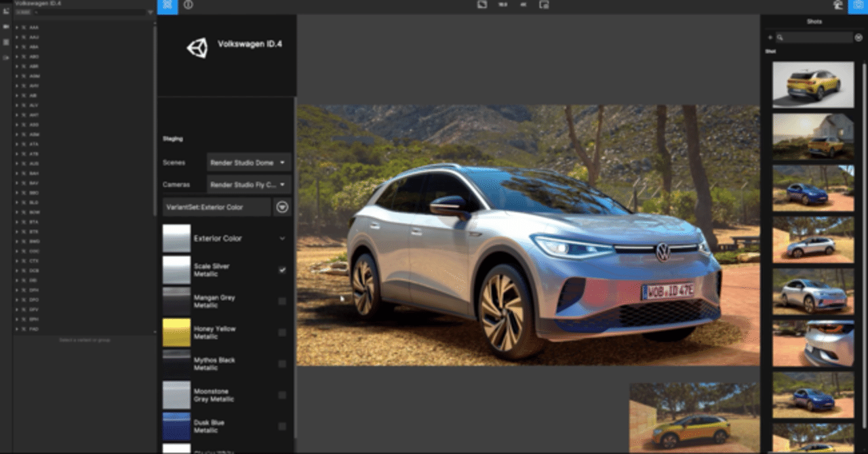Screen dimensions: 868x454
Task: Open the Cameras dropdown for Render Studio Fly
Action: pos(248,184)
